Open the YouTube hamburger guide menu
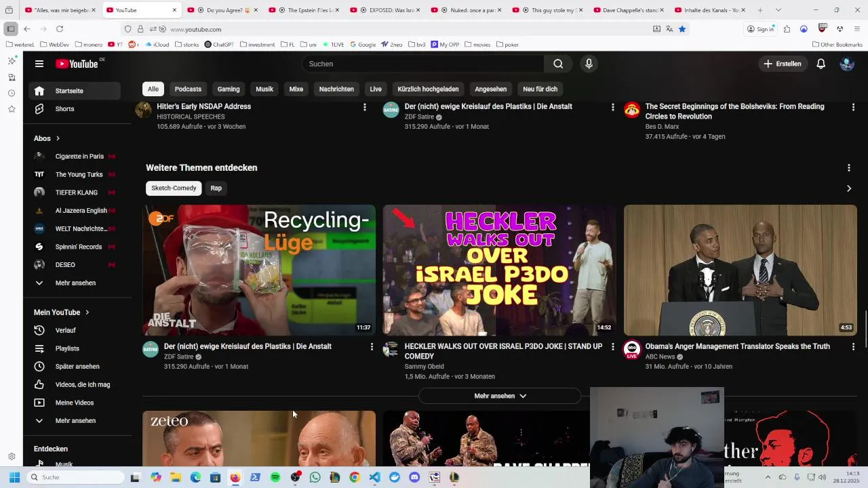Viewport: 868px width, 488px height. (x=39, y=64)
